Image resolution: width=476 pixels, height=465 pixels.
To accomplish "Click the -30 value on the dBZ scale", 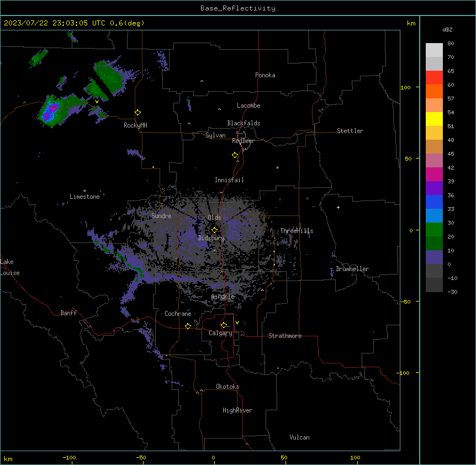I will coord(452,292).
